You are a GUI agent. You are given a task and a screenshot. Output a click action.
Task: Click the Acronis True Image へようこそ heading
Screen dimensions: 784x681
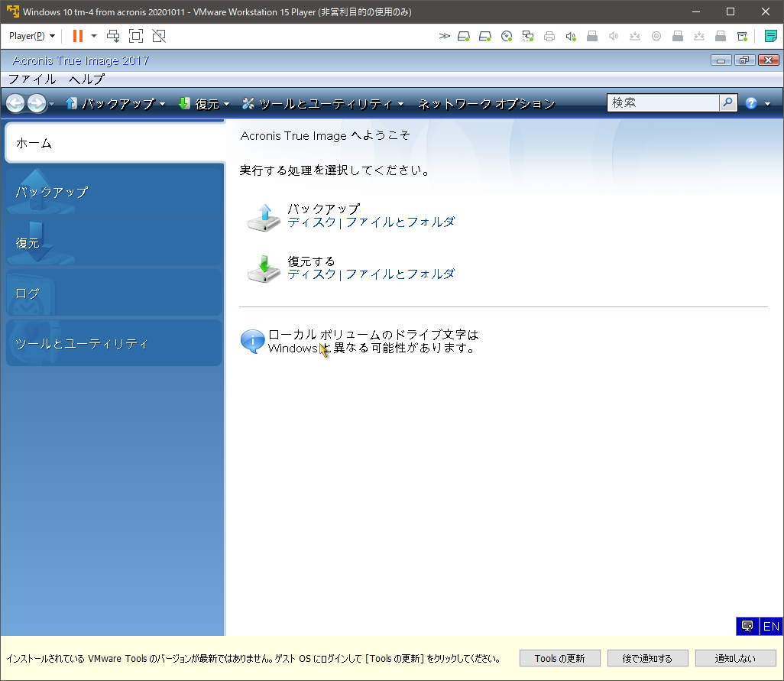(325, 135)
